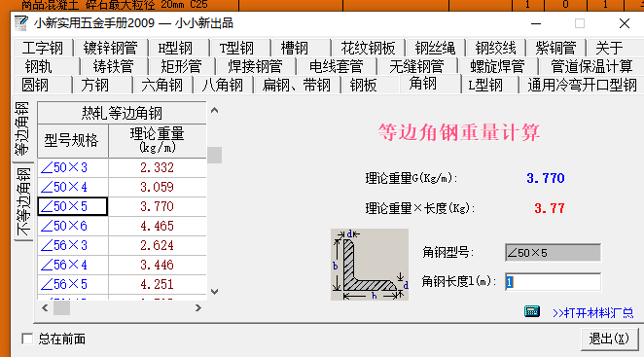Viewport: 644px width, 357px height.
Task: Click the table scroll-down arrow
Action: click(x=214, y=292)
